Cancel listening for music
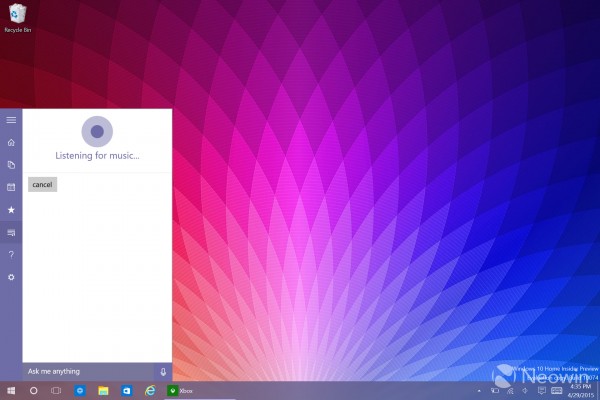This screenshot has width=600, height=400. coord(42,185)
